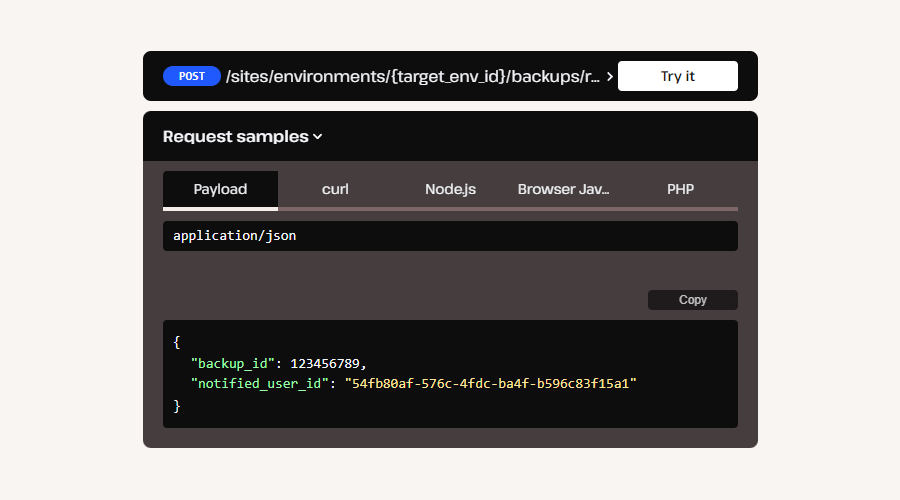Click the Request samples heading
The image size is (900, 500).
(x=235, y=137)
